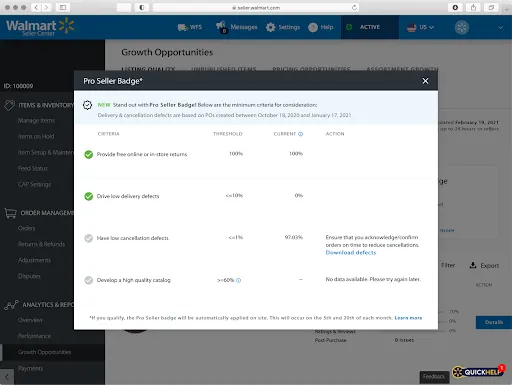Click gray check for cancellation defects criterion
The width and height of the screenshot is (512, 385).
89,238
